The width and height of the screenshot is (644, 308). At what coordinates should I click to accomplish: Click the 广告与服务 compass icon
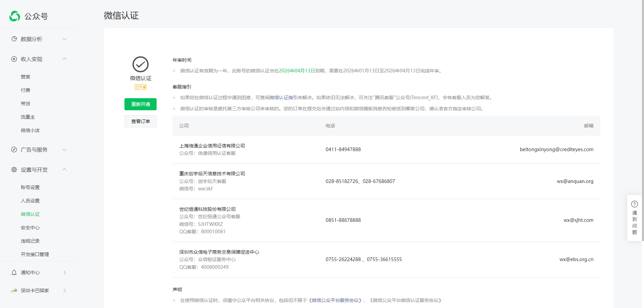click(x=14, y=149)
